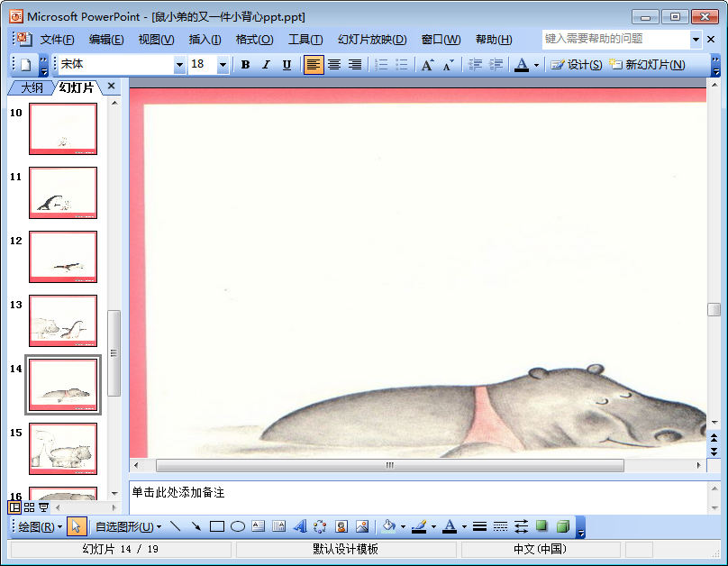The image size is (728, 566).
Task: Select the Oval drawing tool
Action: (238, 526)
